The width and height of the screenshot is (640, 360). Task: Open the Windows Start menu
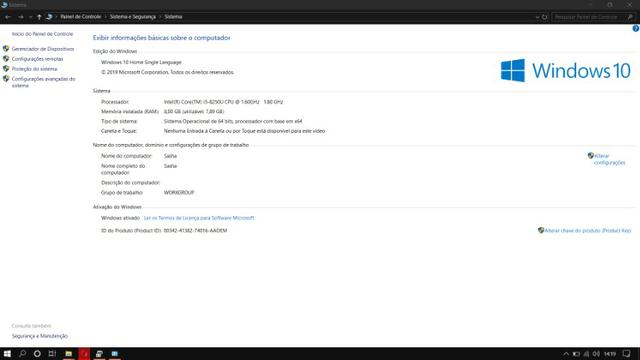[7, 354]
